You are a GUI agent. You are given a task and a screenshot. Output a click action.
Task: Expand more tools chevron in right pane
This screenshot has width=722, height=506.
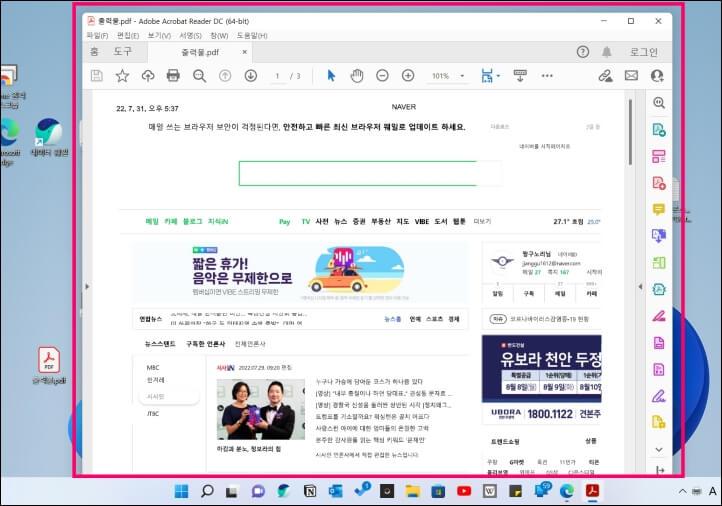[659, 449]
